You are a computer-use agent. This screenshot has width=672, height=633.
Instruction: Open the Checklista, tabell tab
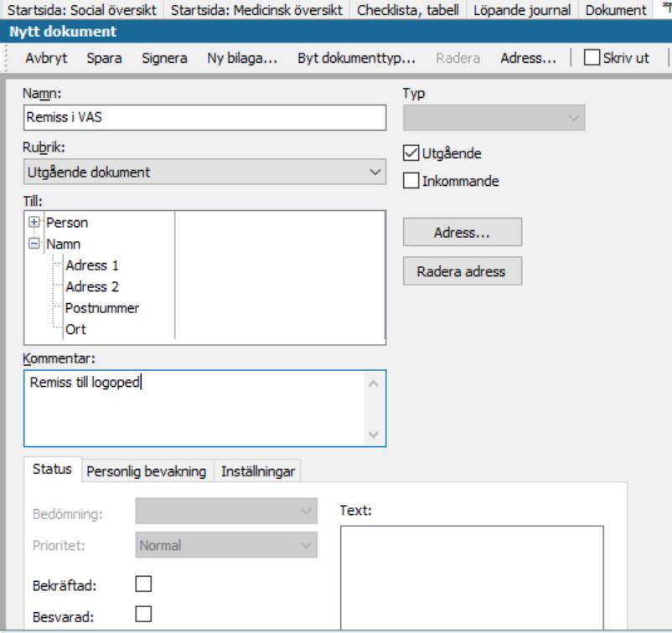(407, 10)
